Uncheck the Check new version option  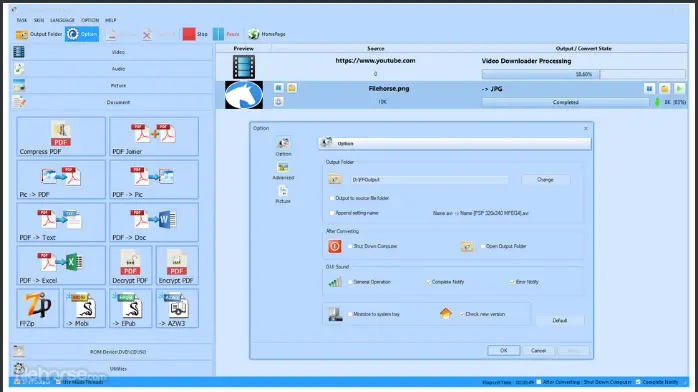coord(462,314)
